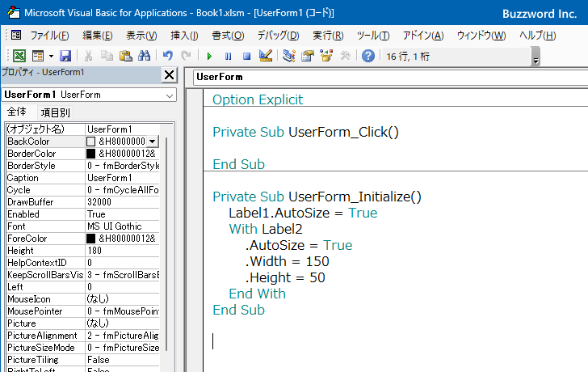Viewport: 588px width, 372px height.
Task: Run the macro with the green play icon
Action: coord(209,57)
